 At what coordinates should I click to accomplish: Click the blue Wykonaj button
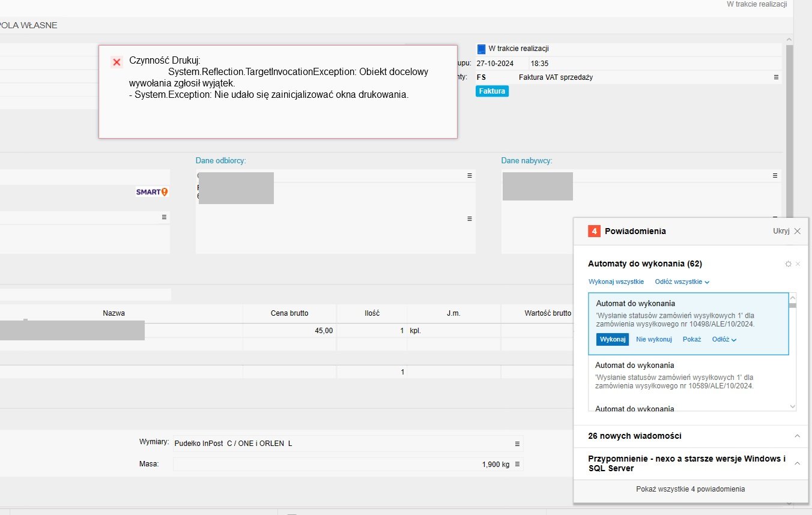(612, 340)
